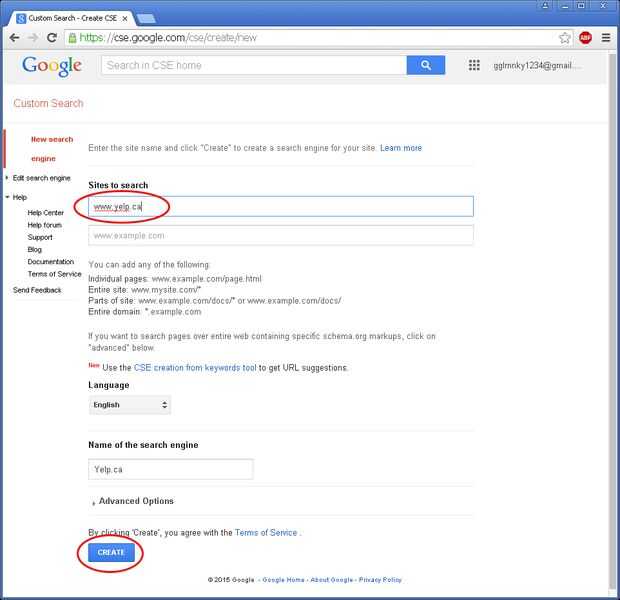Click the blue search magnifier button
This screenshot has height=600, width=620.
point(425,65)
